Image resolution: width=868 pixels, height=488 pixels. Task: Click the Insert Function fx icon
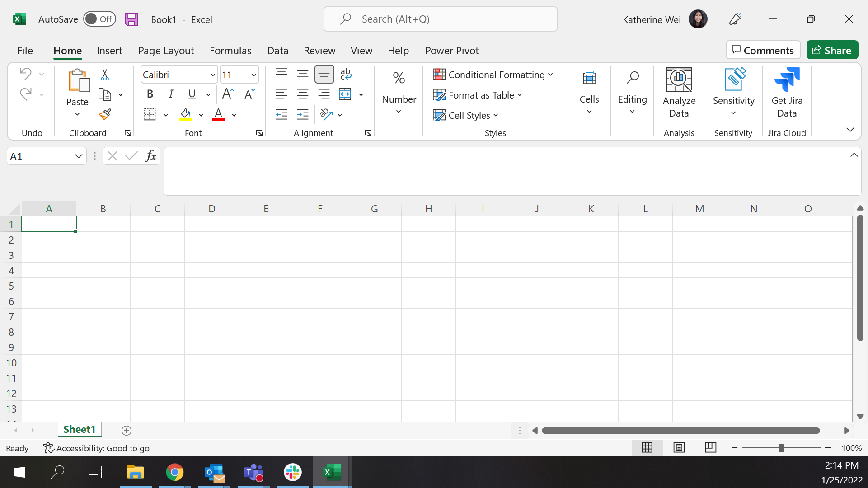click(x=150, y=156)
